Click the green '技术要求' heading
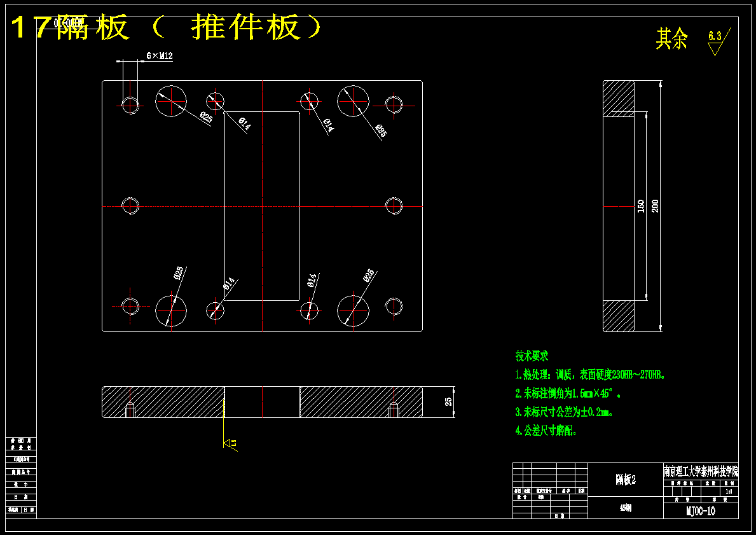Screen dimensions: 756x535 532,356
